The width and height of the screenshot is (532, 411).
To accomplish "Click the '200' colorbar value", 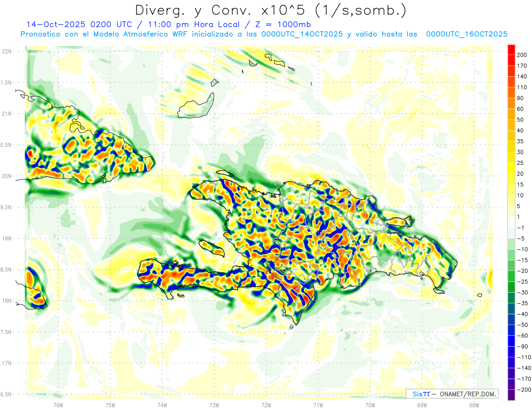I will pos(522,55).
